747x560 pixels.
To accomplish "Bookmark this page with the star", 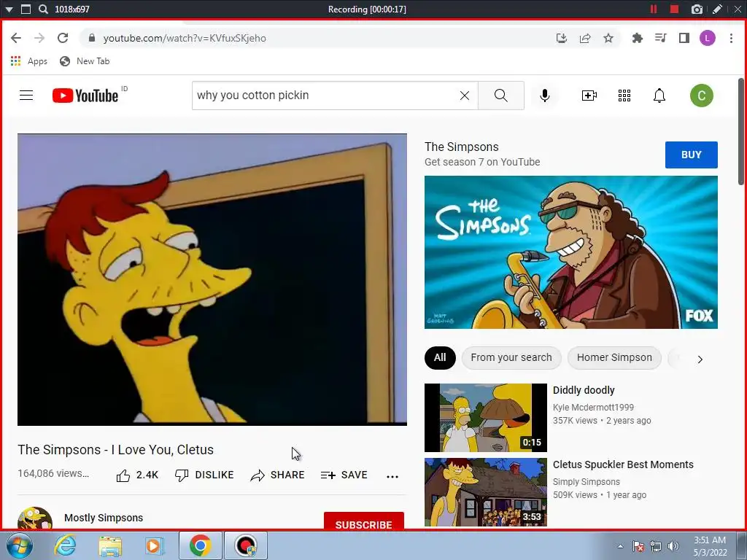I will pos(608,38).
